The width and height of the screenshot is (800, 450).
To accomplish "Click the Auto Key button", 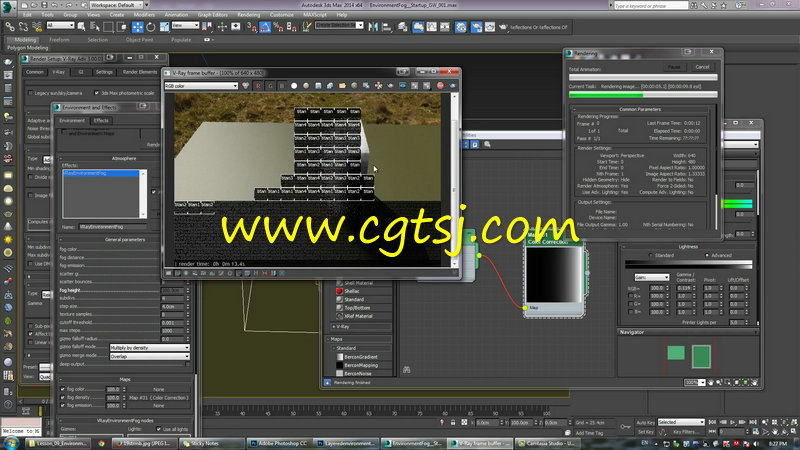I will [645, 422].
